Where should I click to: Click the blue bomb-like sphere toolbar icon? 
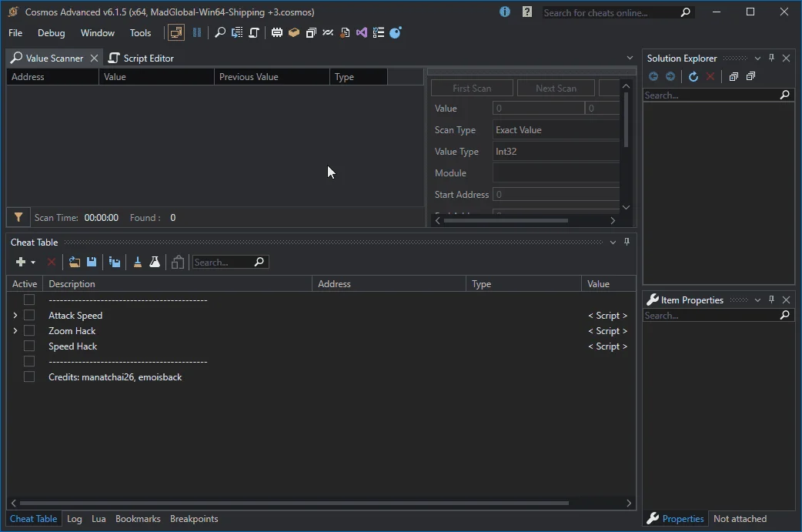tap(396, 33)
